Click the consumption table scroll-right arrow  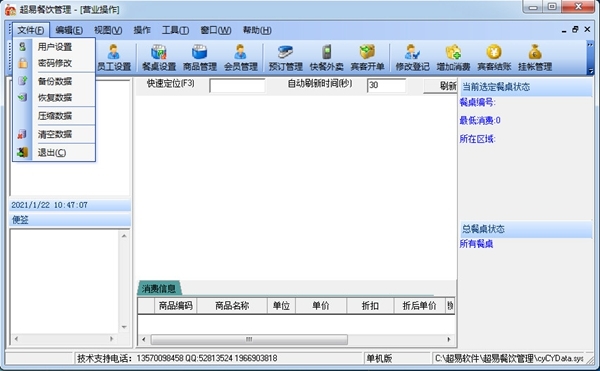pyautogui.click(x=448, y=339)
